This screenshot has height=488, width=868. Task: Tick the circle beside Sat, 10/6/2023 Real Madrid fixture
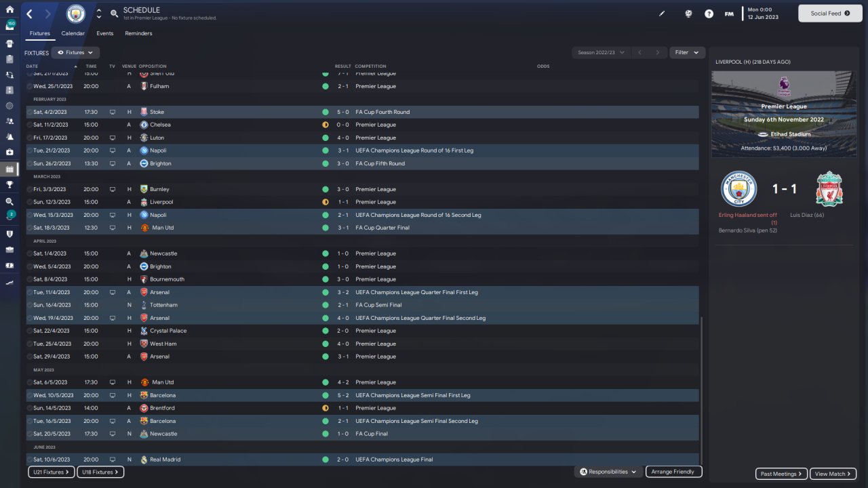29,460
